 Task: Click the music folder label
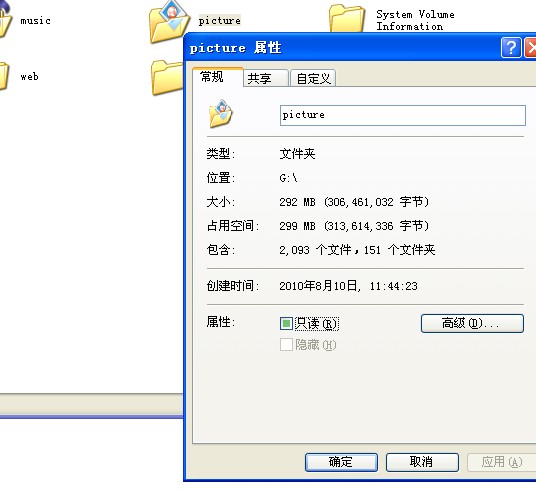36,21
